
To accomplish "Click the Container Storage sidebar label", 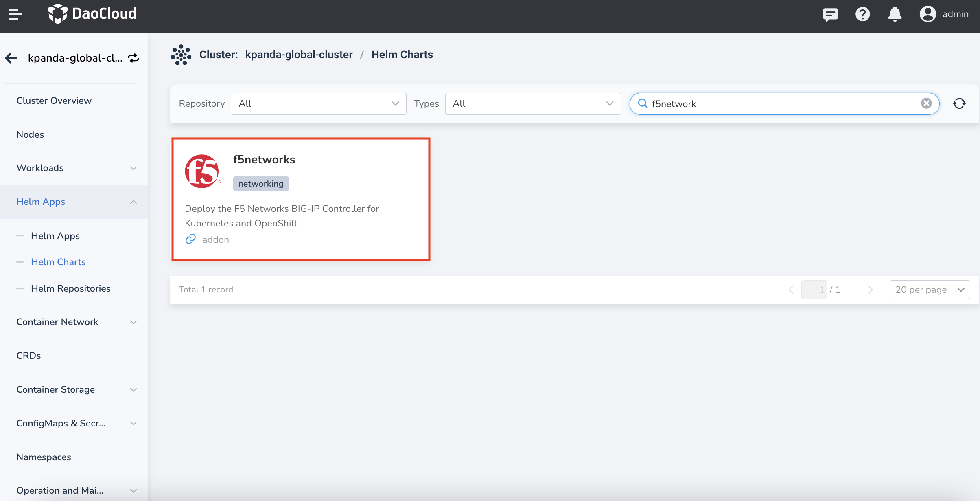I will coord(56,389).
